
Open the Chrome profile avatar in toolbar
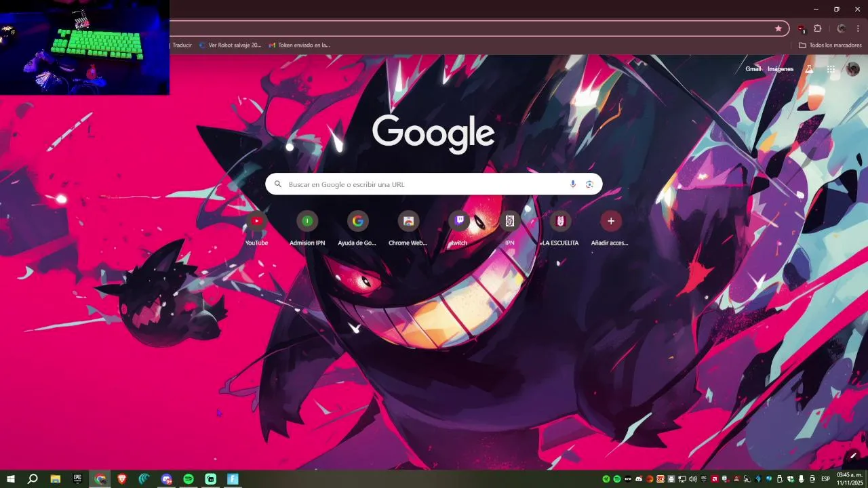pos(842,28)
